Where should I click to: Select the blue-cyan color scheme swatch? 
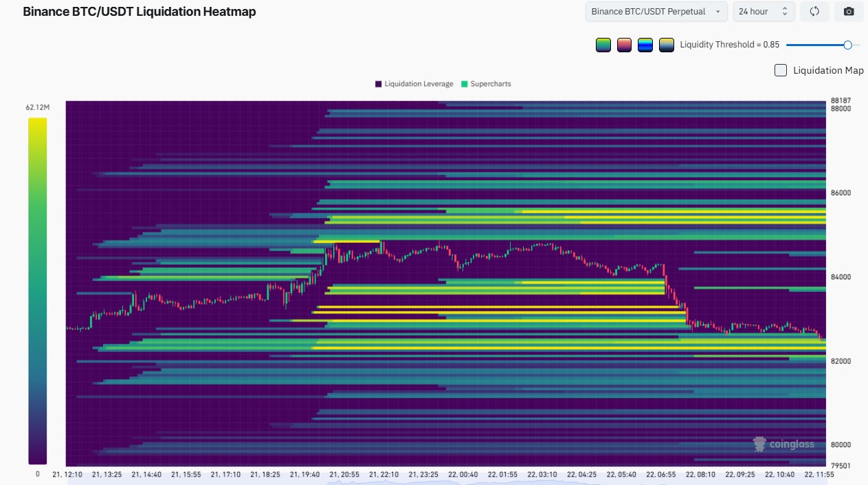(645, 45)
